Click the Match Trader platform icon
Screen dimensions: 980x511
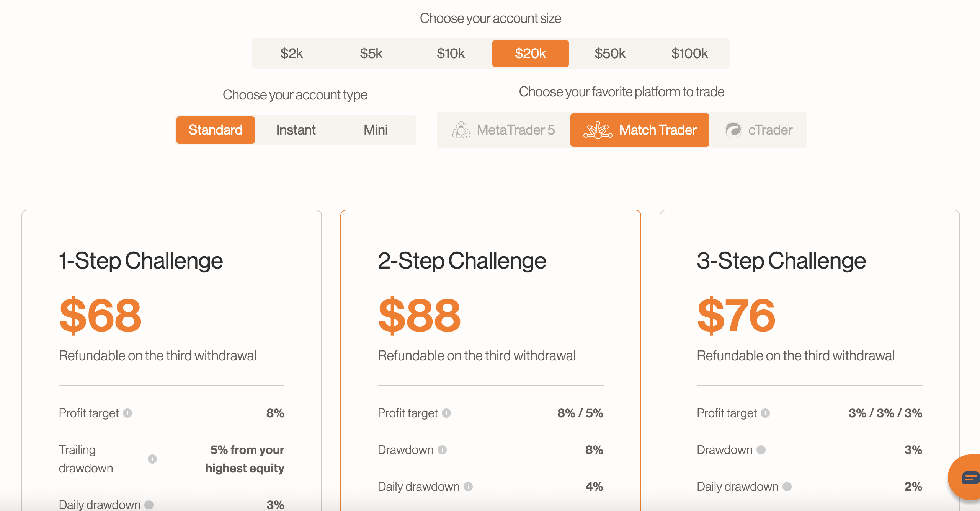click(598, 130)
